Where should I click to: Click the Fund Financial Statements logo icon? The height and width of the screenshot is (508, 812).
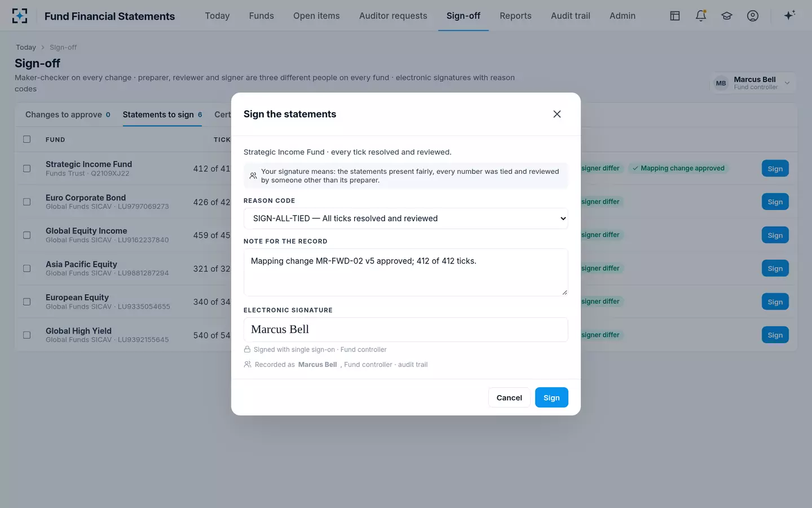click(20, 16)
